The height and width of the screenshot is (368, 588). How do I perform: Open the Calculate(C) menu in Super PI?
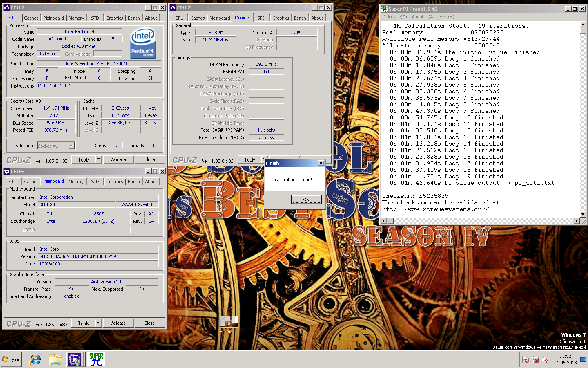(x=394, y=17)
